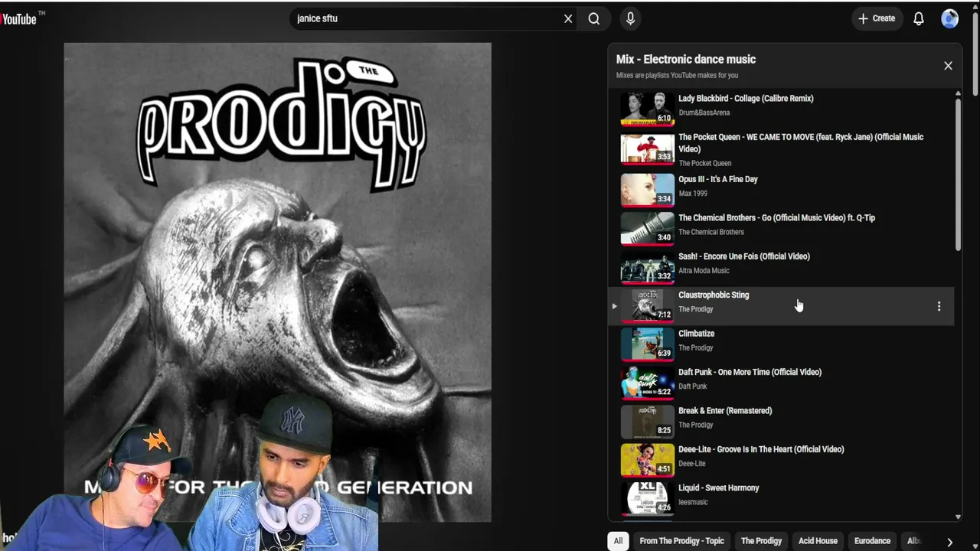
Task: Play Liquid - Sweet Harmony
Action: 719,488
